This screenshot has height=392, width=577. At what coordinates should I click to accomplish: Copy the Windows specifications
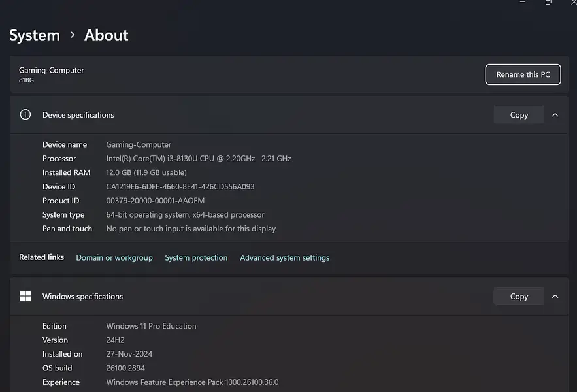click(519, 297)
